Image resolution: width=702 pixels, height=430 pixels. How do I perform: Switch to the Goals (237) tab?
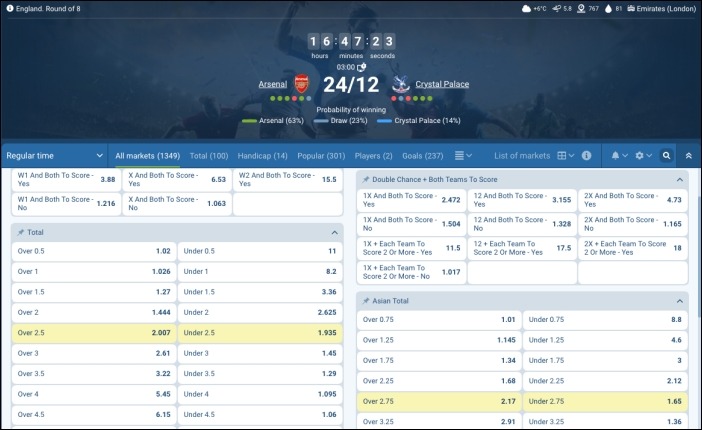pos(422,156)
